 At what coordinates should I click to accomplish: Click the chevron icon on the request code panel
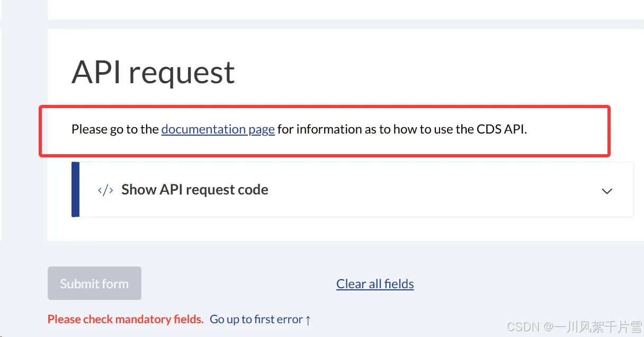[x=607, y=191]
